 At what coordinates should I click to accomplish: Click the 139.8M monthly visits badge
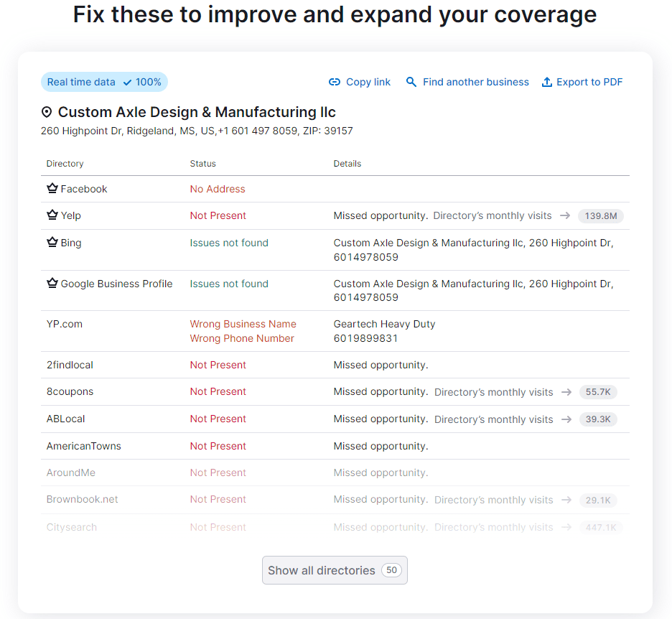click(x=601, y=215)
